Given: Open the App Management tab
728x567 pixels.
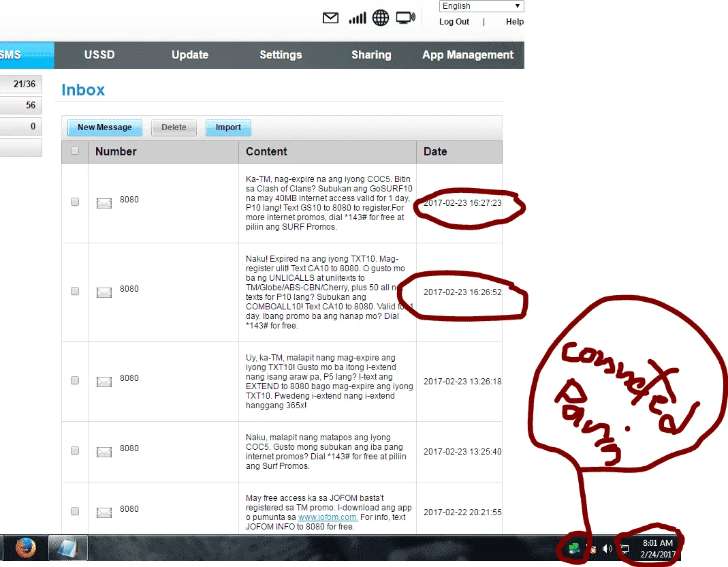Looking at the screenshot, I should (x=468, y=55).
